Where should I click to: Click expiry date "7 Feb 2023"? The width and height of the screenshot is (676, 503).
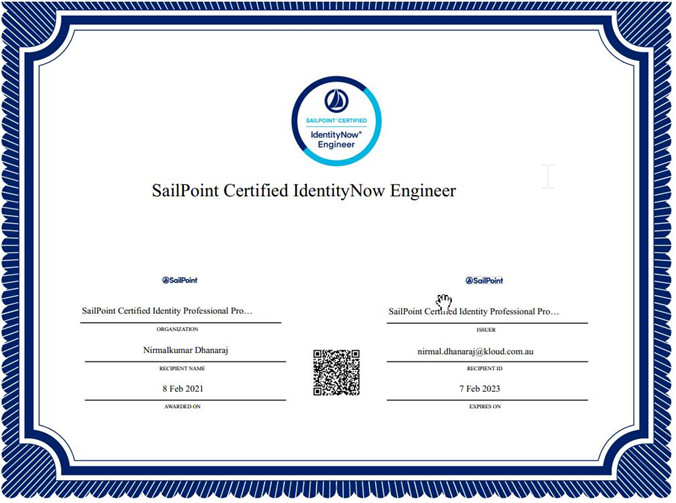point(480,388)
